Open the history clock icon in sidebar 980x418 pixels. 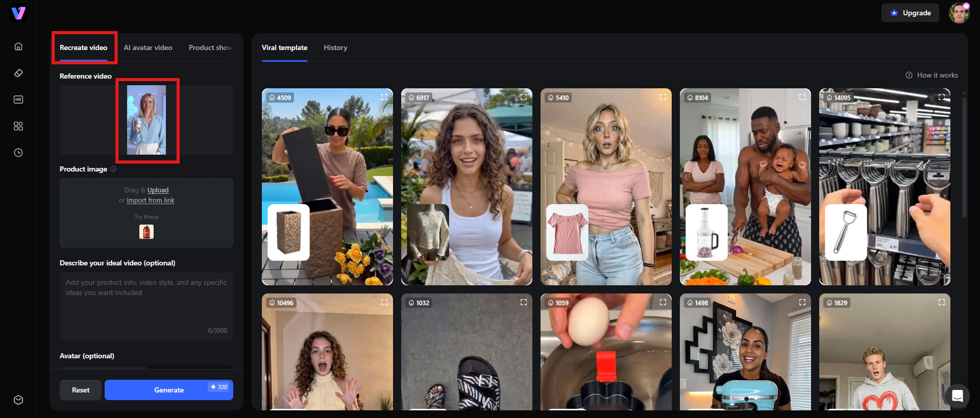point(18,153)
